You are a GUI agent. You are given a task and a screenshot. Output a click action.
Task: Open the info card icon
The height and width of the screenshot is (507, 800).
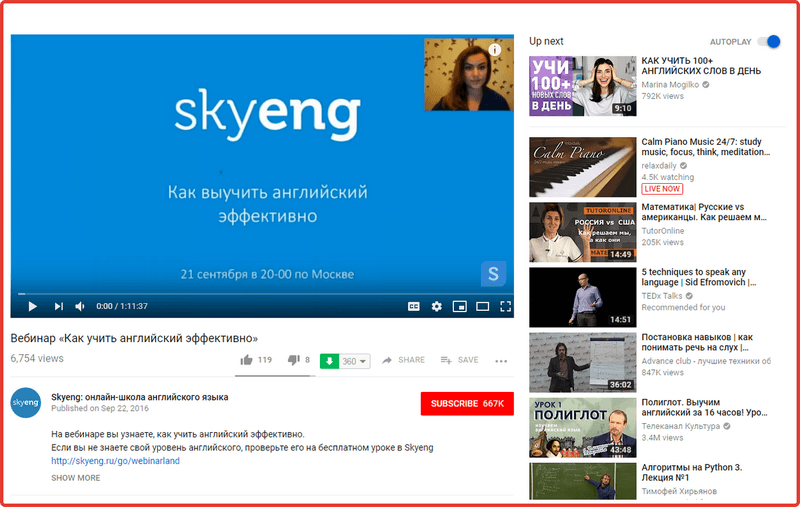coord(494,49)
